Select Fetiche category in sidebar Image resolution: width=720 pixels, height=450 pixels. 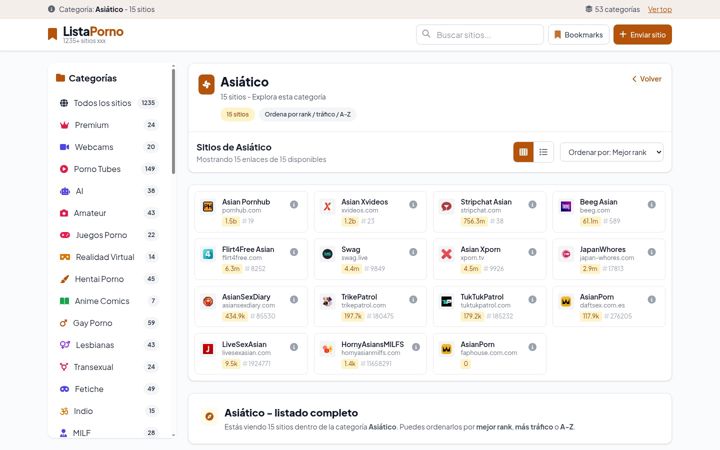tap(108, 389)
